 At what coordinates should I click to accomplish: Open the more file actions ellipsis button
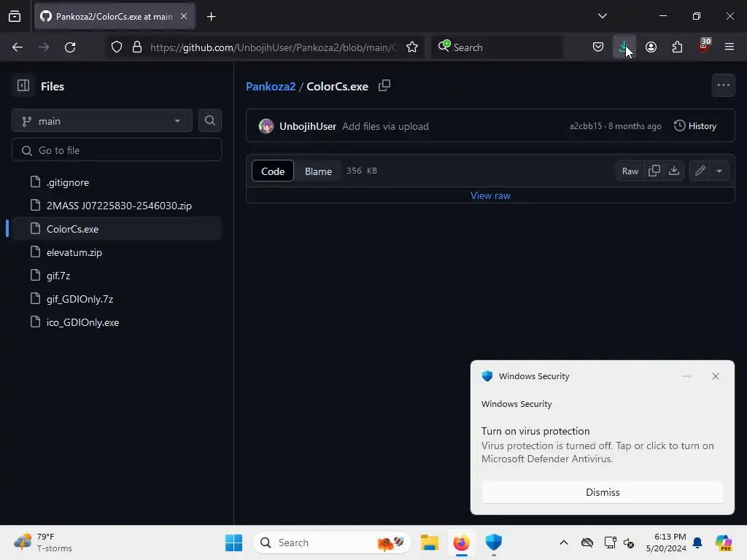point(723,86)
